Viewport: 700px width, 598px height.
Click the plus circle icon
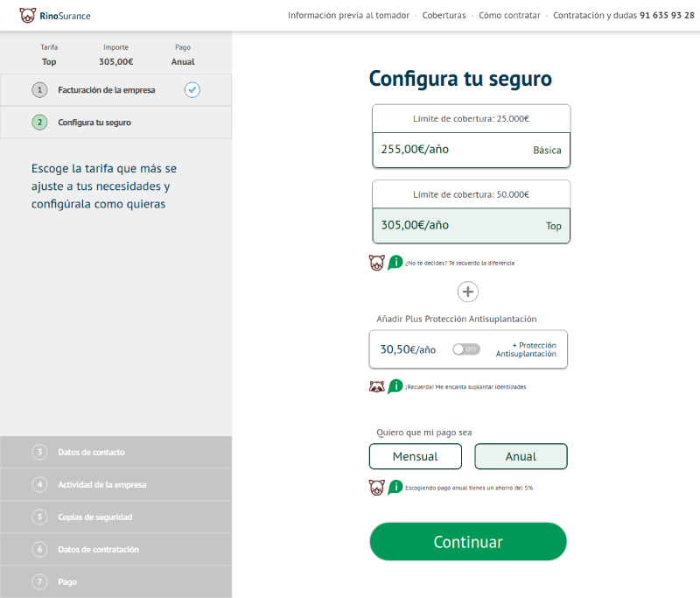(468, 292)
